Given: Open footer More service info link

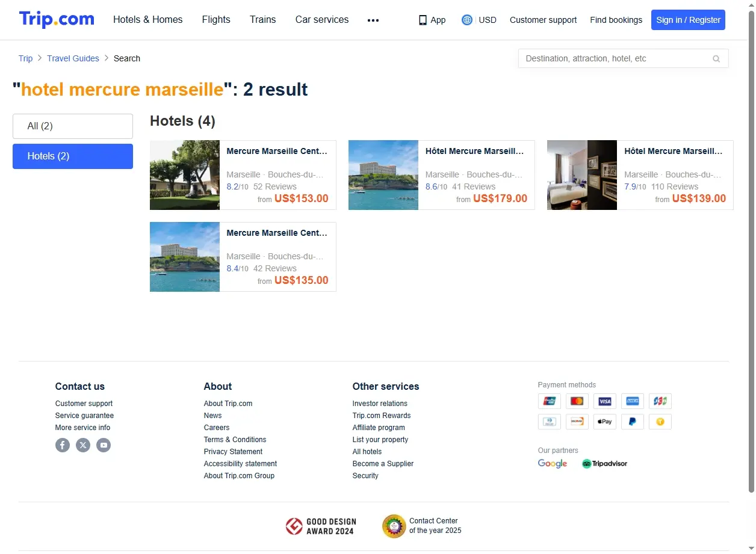Looking at the screenshot, I should [83, 428].
